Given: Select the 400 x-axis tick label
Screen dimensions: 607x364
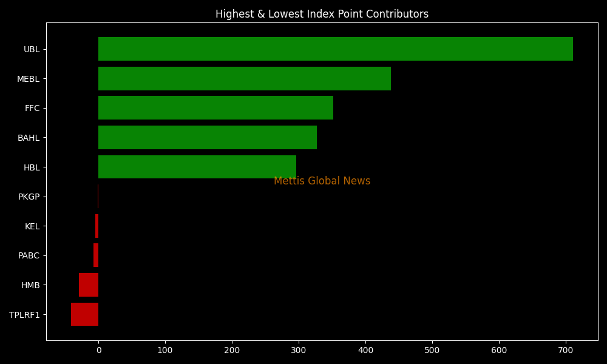Looking at the screenshot, I should pos(365,350).
